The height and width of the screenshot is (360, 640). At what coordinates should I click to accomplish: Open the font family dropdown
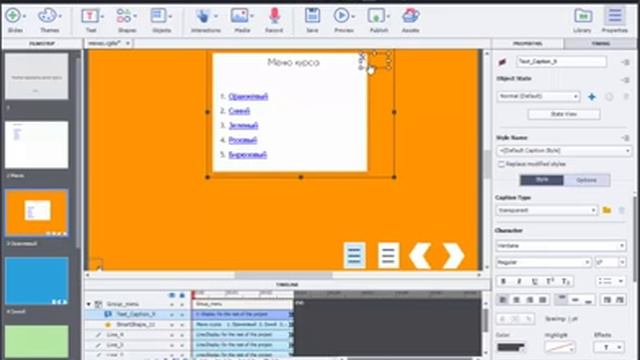561,246
